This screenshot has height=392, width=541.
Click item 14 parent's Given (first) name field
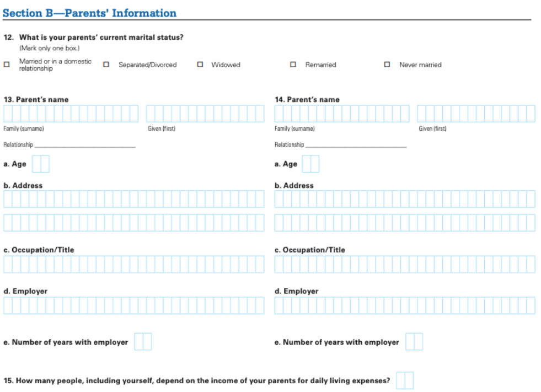pos(476,114)
